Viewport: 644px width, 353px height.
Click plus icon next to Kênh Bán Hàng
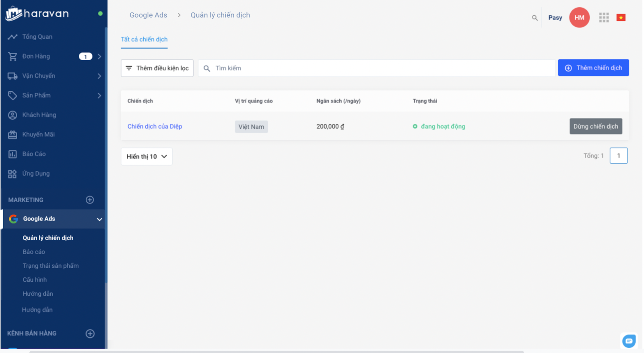click(x=90, y=333)
